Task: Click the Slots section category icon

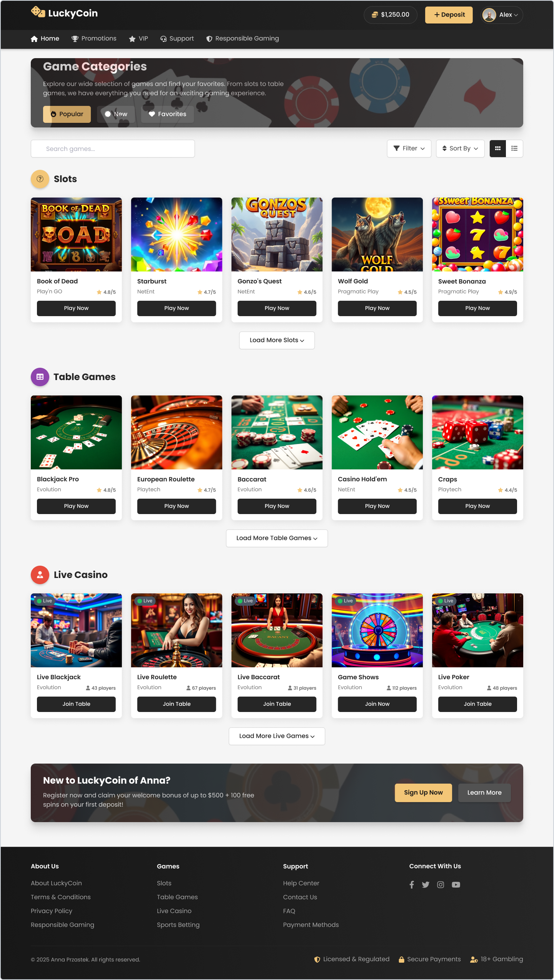Action: [40, 179]
